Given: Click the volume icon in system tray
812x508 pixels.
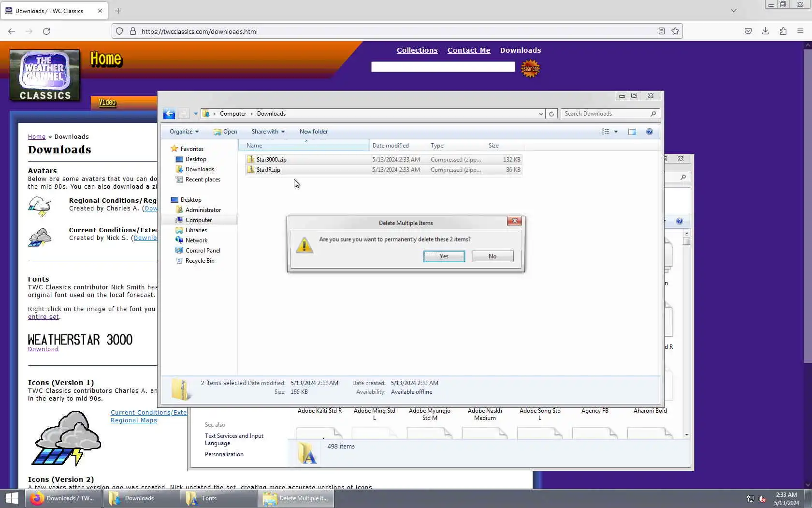Looking at the screenshot, I should [x=762, y=499].
